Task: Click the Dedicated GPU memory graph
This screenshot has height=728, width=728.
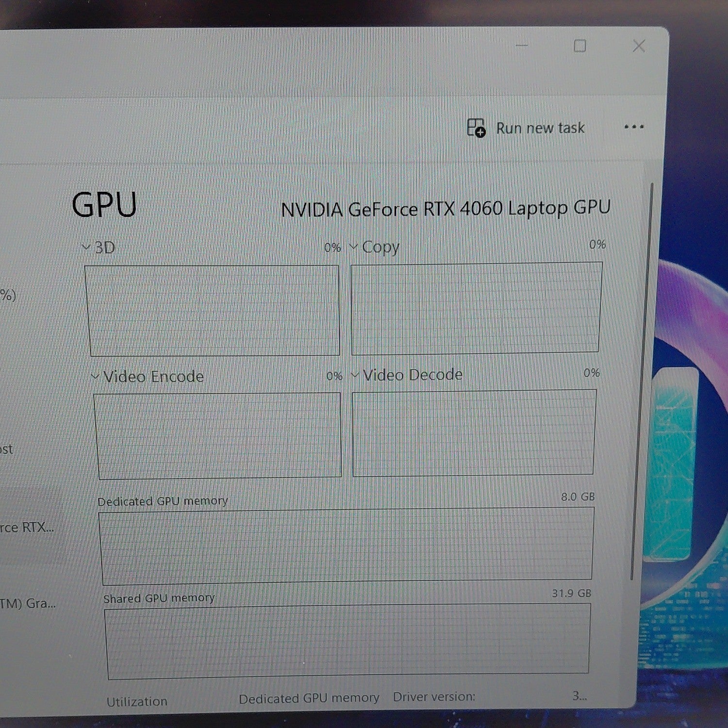Action: click(347, 546)
